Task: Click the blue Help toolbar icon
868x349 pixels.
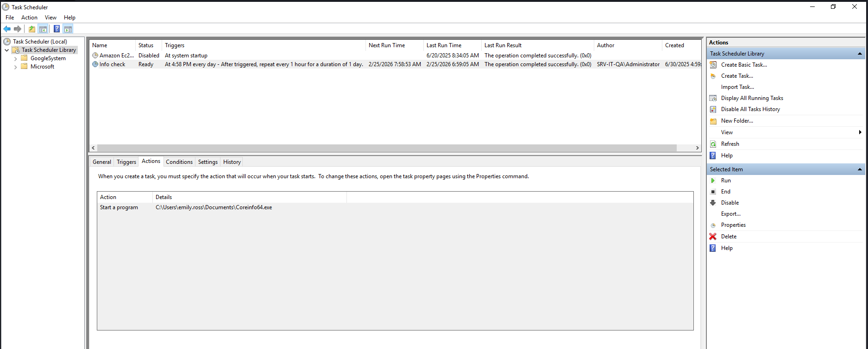Action: click(x=57, y=29)
